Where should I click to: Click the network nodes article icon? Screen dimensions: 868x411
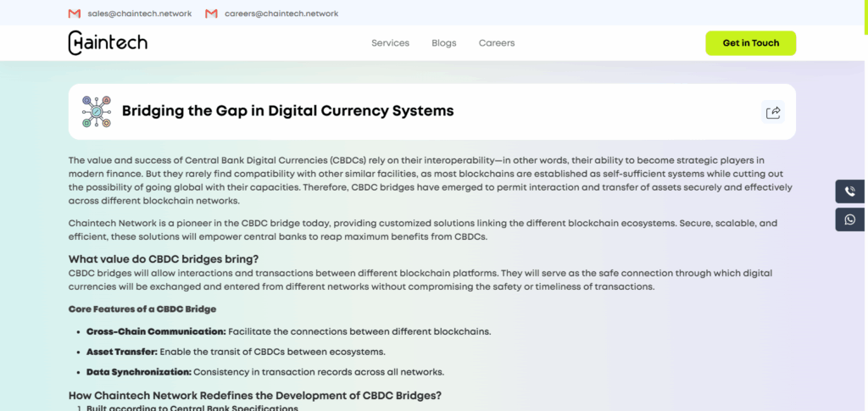point(97,111)
